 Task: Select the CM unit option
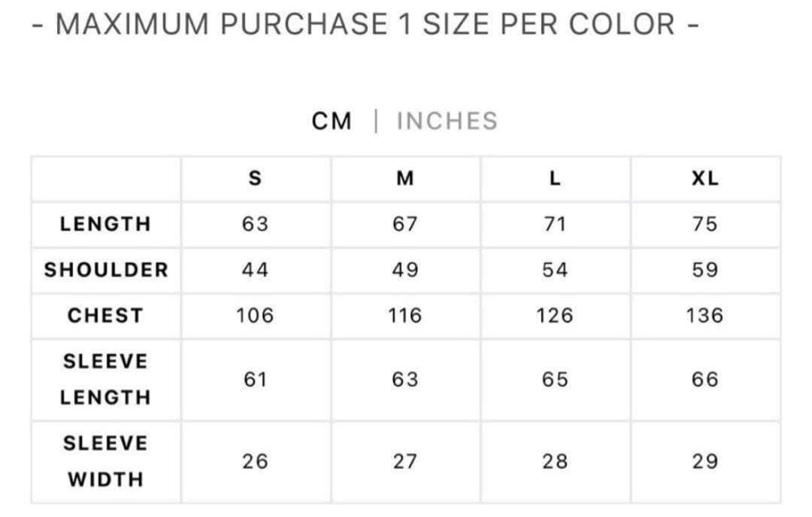point(332,121)
